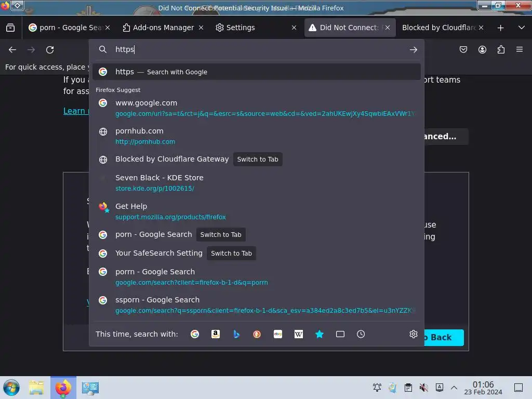Select the ssporn - Google Search suggestion
The width and height of the screenshot is (532, 399).
(x=257, y=305)
